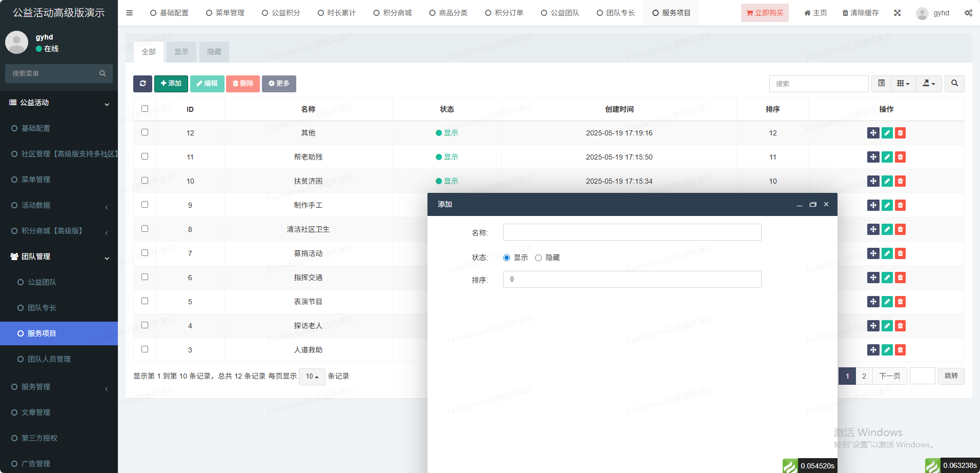
Task: Check the checkbox for row ID 12
Action: pyautogui.click(x=145, y=132)
